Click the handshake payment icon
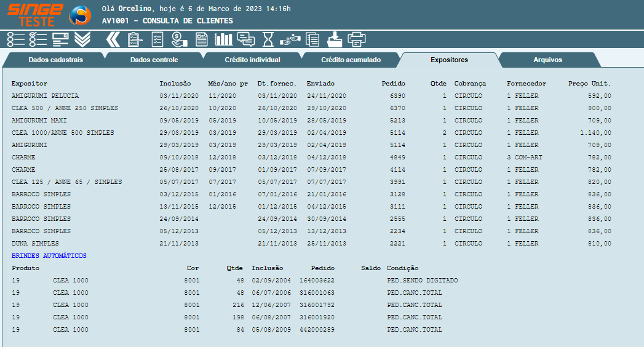The height and width of the screenshot is (347, 644). (x=290, y=40)
